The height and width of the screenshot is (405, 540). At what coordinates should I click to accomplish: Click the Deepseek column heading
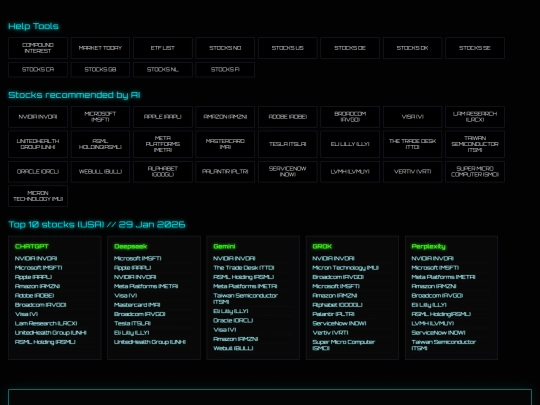(x=131, y=247)
